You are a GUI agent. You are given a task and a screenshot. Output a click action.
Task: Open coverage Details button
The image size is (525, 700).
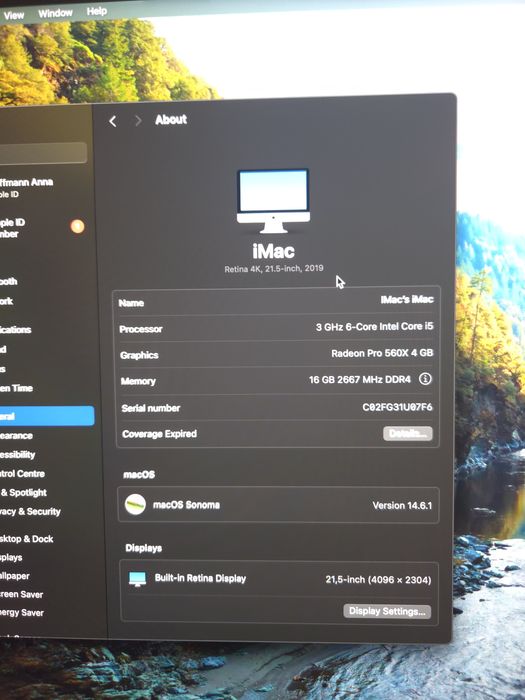pos(408,433)
